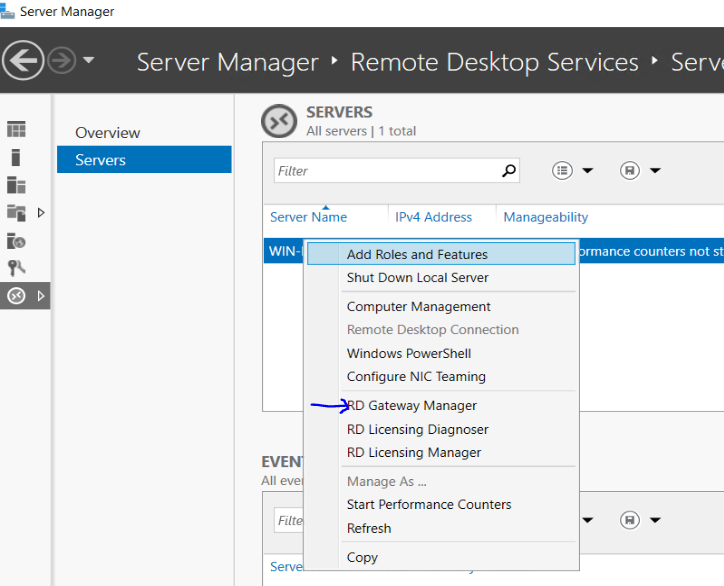Select the Remote Desktop Services sidebar icon
Screen dimensions: 724x586
16,296
